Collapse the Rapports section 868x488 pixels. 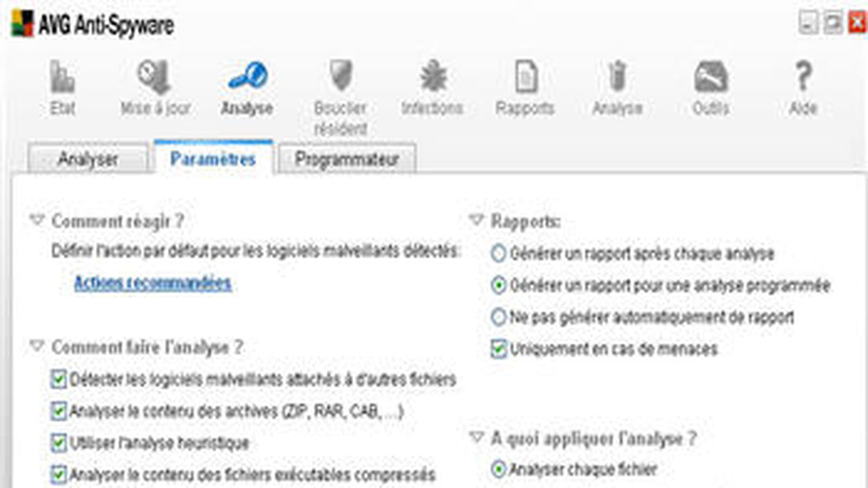pos(476,220)
